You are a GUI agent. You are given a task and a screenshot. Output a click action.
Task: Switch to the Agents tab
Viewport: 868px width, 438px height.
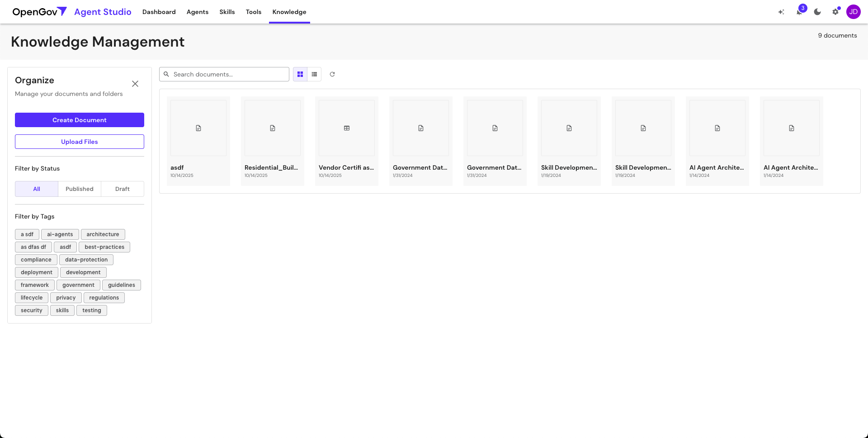coord(197,12)
